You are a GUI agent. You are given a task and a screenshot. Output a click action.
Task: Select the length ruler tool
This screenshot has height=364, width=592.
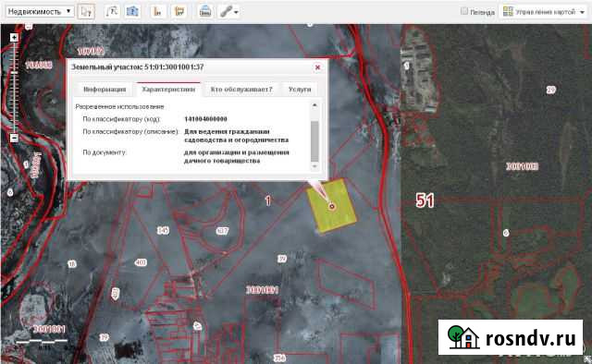click(157, 12)
